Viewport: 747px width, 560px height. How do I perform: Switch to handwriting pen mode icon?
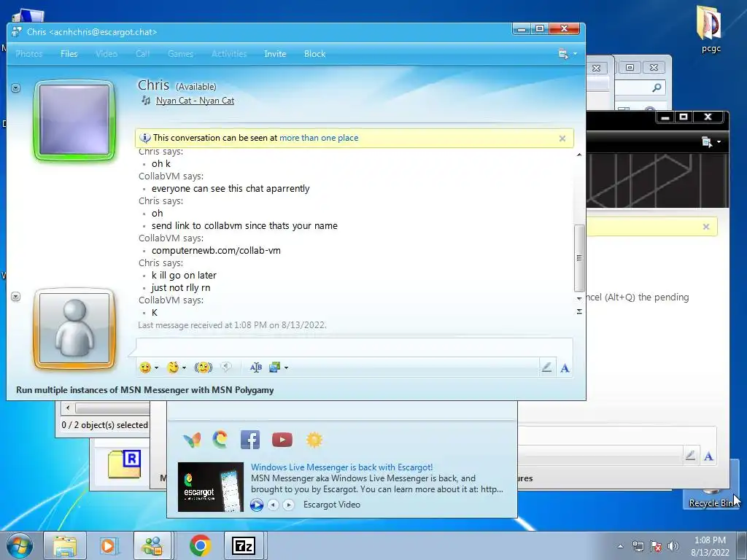(546, 367)
